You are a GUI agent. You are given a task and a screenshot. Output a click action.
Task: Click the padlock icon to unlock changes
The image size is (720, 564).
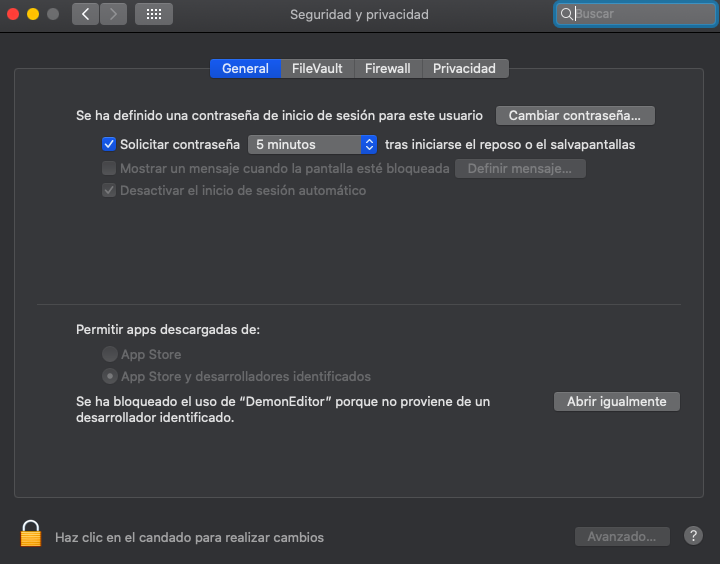coord(31,534)
